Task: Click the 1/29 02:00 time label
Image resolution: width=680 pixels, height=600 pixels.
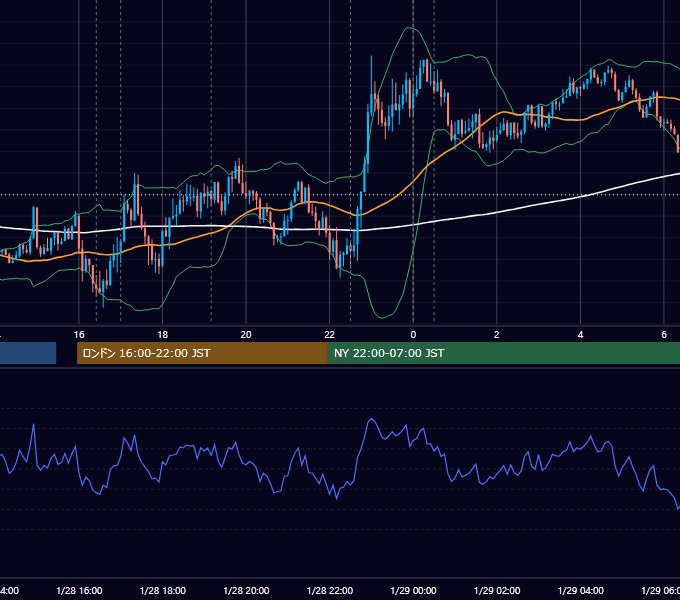Action: [497, 590]
